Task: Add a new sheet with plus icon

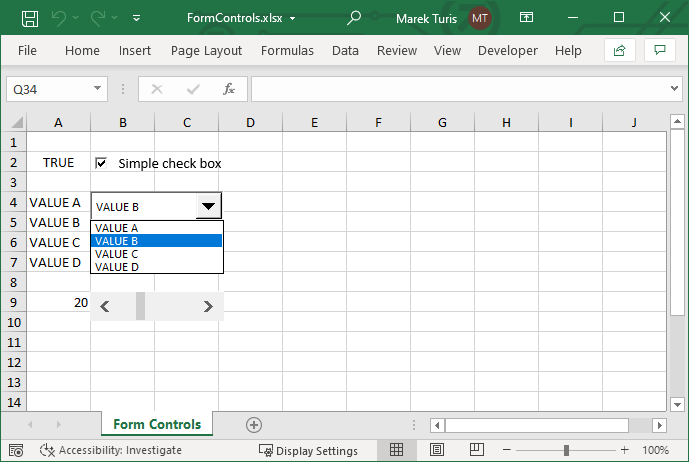Action: pyautogui.click(x=254, y=425)
